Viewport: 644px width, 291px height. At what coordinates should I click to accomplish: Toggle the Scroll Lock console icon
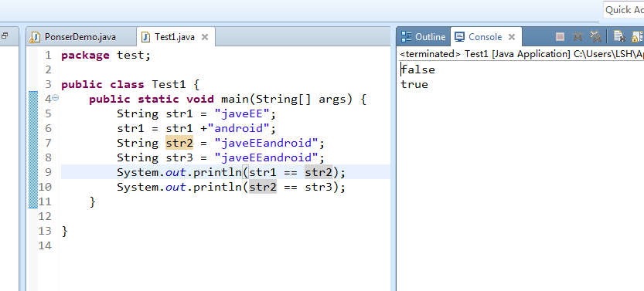tap(637, 37)
